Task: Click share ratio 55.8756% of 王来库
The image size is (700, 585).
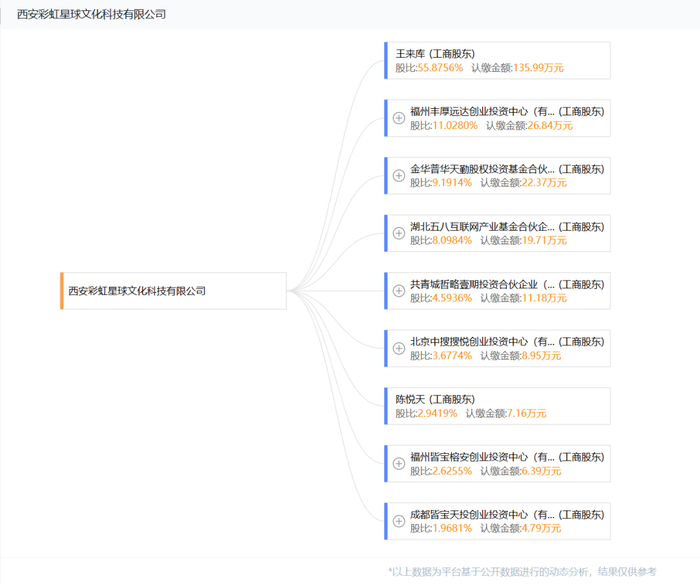Action: (440, 68)
